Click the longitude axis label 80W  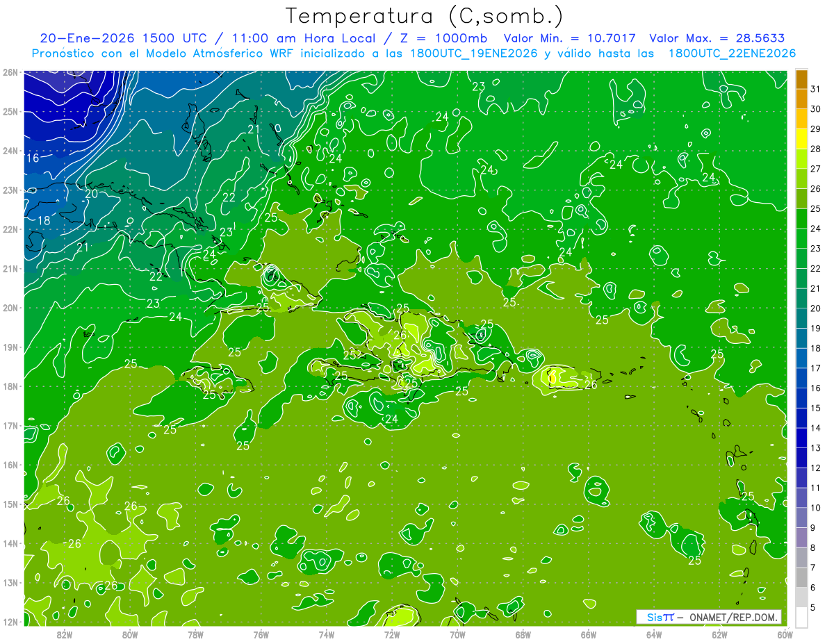(130, 634)
